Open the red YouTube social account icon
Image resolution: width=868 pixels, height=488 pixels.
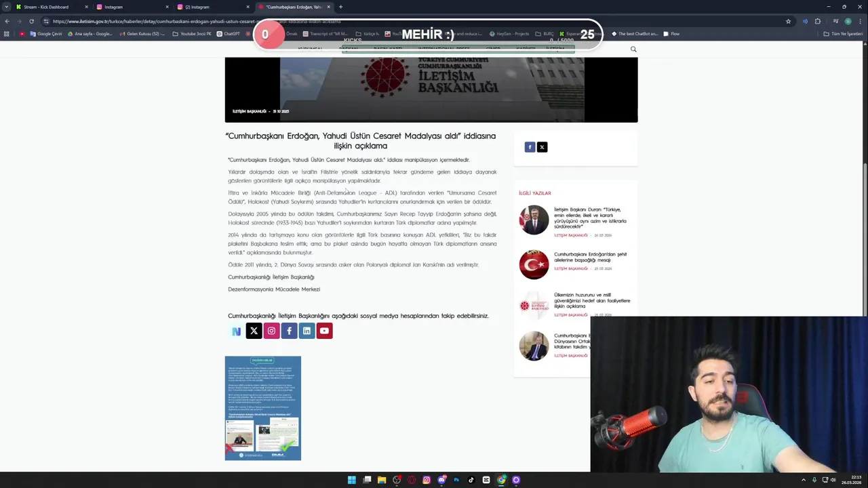click(324, 331)
